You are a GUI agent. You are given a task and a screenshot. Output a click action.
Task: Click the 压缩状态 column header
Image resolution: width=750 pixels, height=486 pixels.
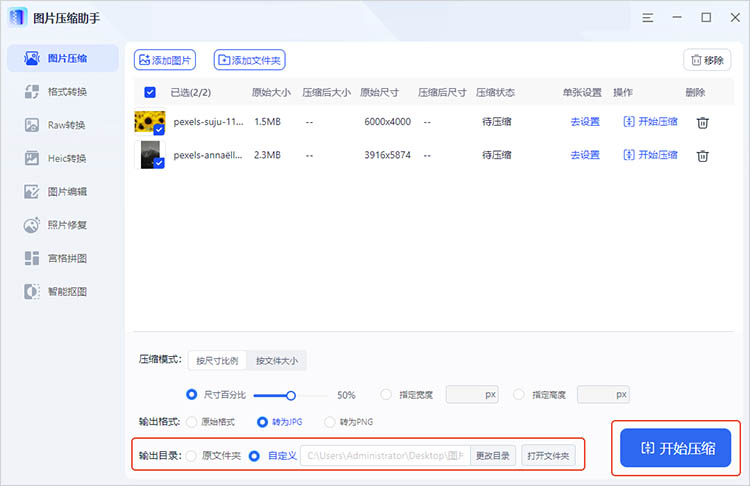[x=495, y=92]
